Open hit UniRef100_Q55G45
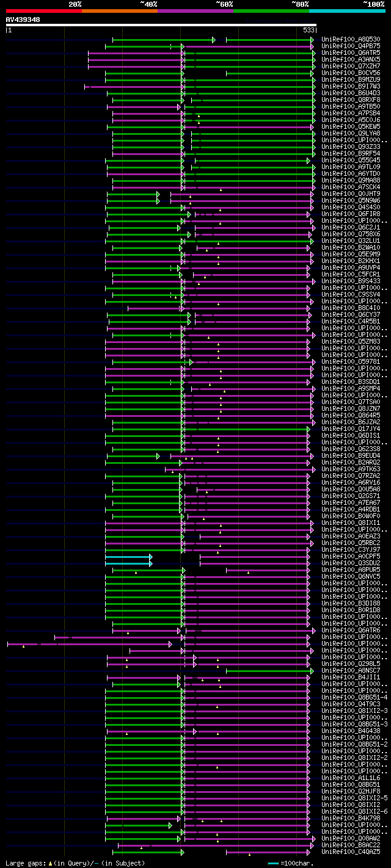Screen dimensions: 391x868 click(351, 161)
